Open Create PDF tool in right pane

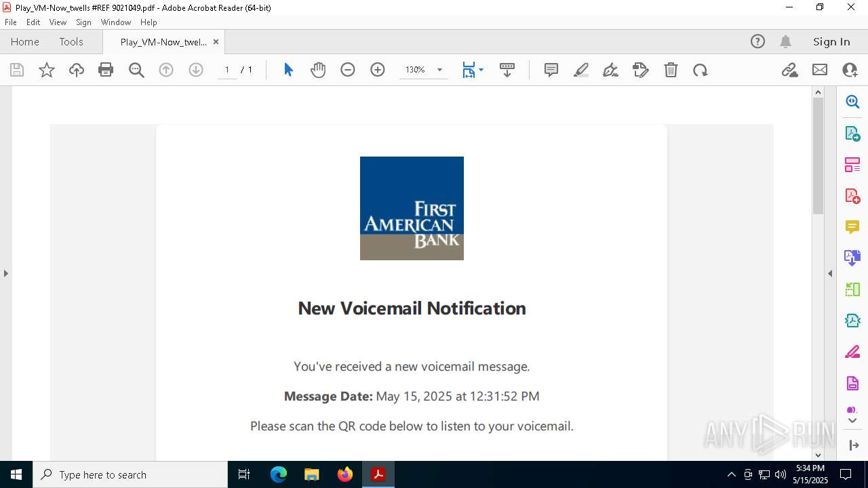click(852, 196)
